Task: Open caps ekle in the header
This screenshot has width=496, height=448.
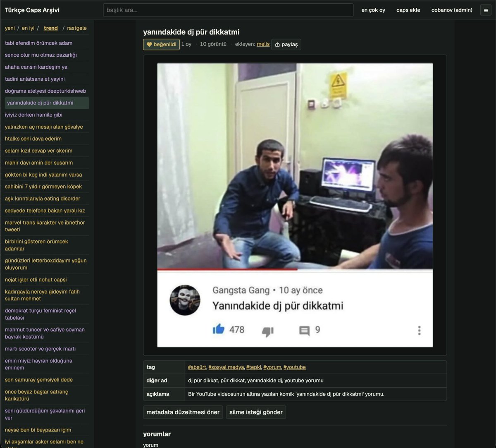Action: [408, 10]
